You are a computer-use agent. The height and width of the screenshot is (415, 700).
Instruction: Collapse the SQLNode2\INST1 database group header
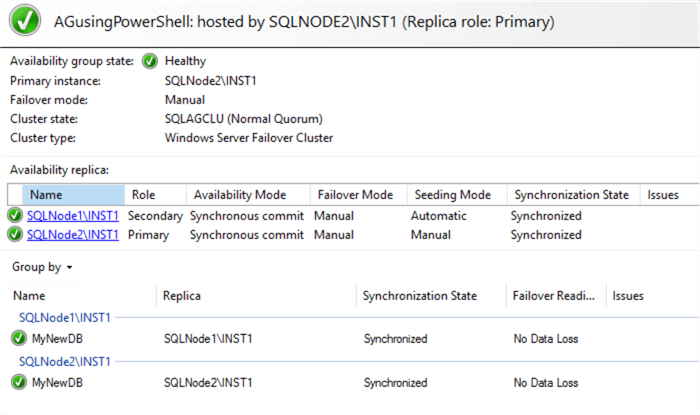click(x=65, y=361)
